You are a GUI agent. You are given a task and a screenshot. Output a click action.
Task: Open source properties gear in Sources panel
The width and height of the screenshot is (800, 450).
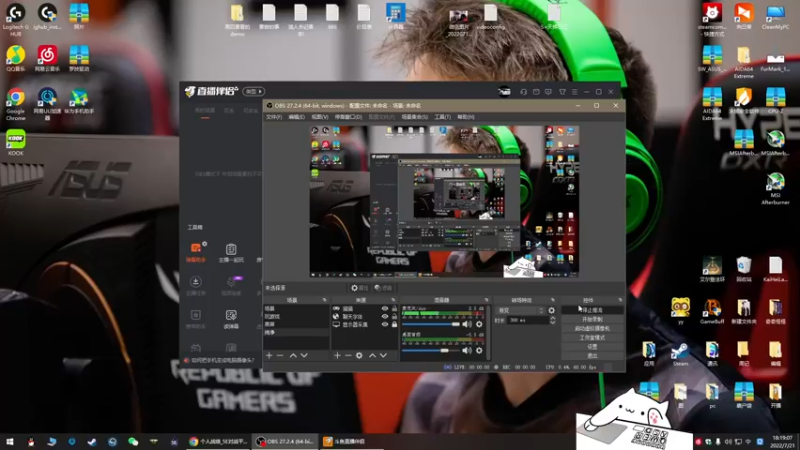359,355
